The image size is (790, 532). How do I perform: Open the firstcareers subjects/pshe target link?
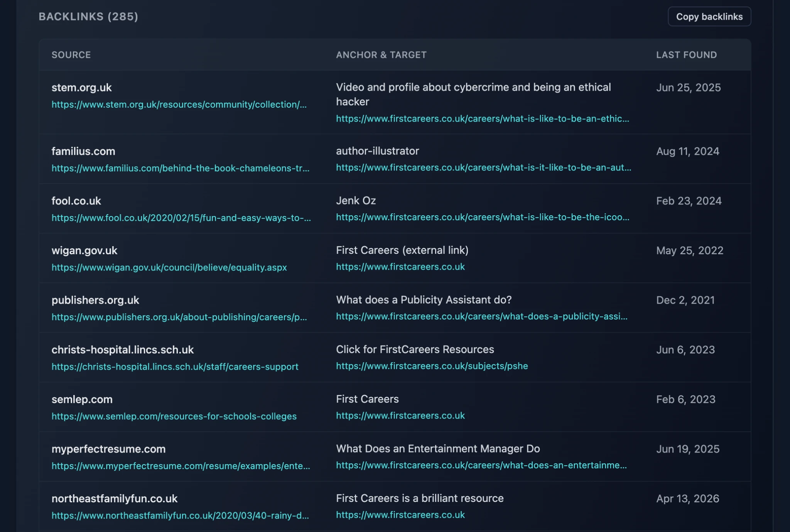(432, 366)
